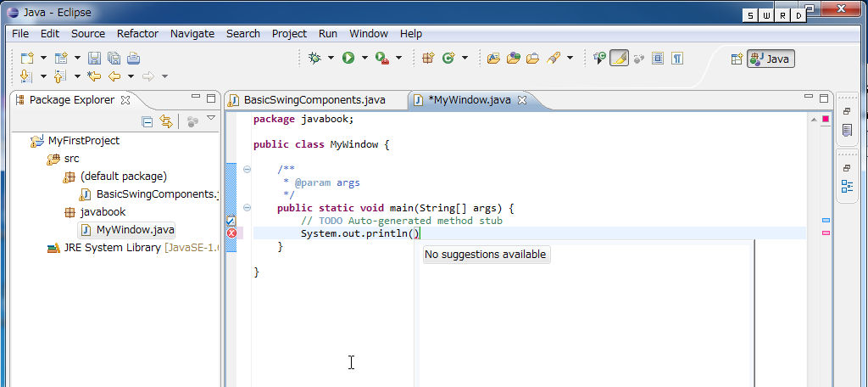This screenshot has width=868, height=387.
Task: Open the Refactor menu
Action: click(x=137, y=34)
